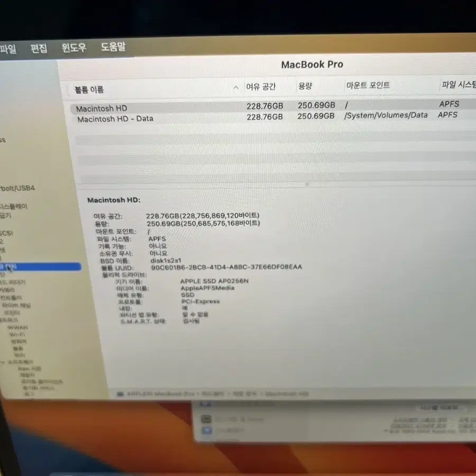
Task: Click 228.76GB free space in Macintosh HD row
Action: 265,106
